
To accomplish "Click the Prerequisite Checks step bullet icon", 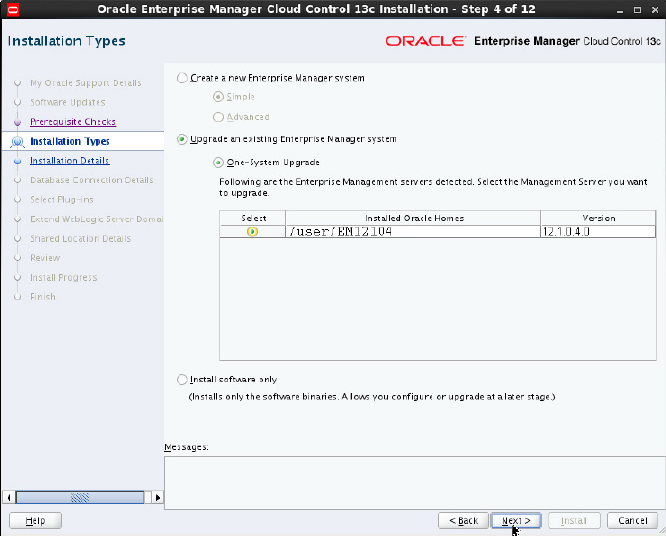I will click(x=17, y=122).
